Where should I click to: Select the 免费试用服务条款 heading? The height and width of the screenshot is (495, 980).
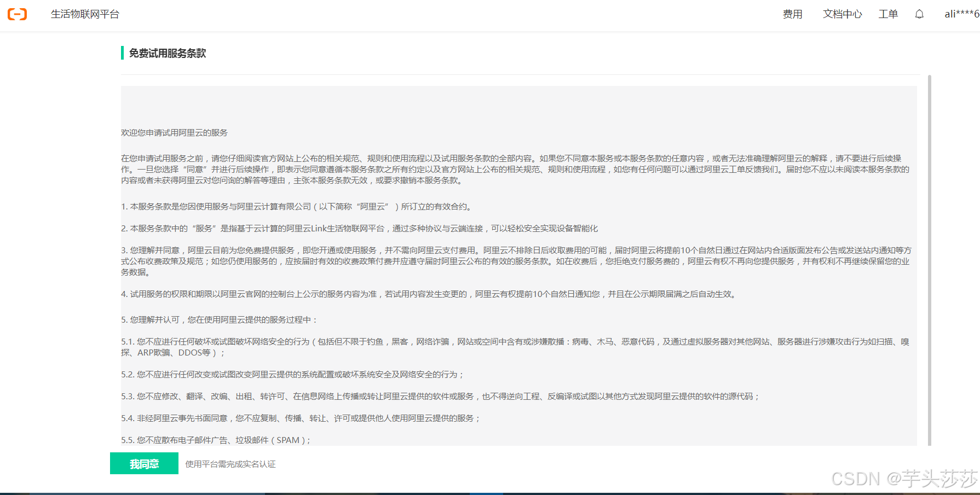pos(168,53)
